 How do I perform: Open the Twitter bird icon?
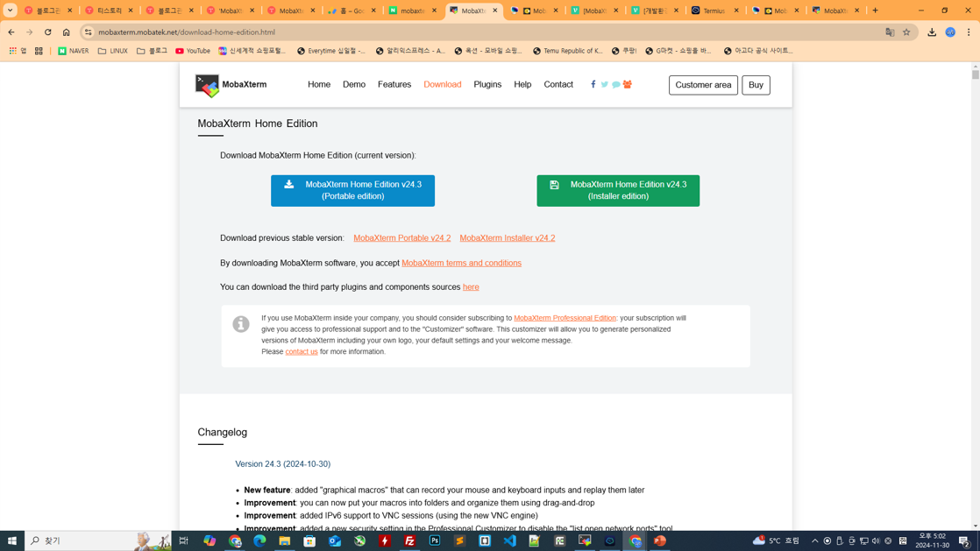604,84
